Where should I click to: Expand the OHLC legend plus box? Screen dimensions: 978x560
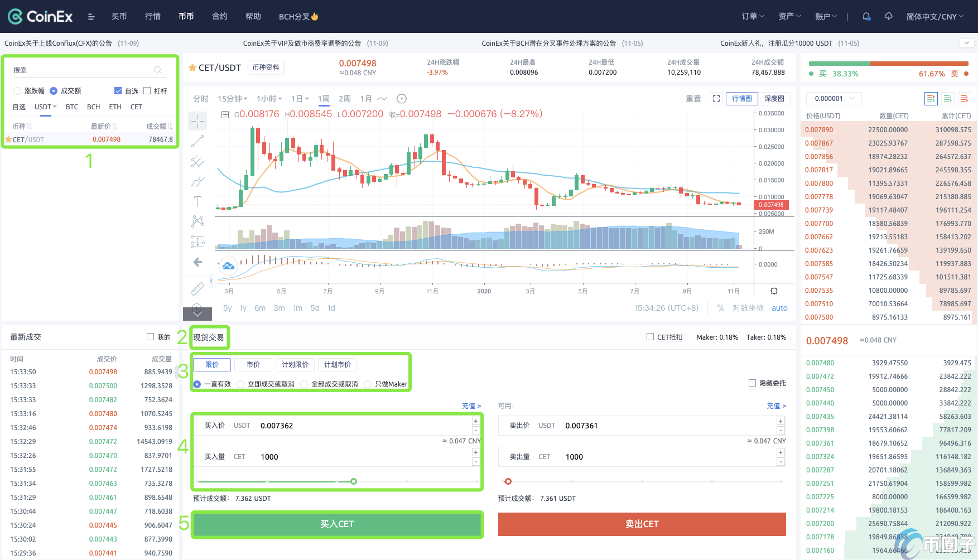[x=225, y=114]
